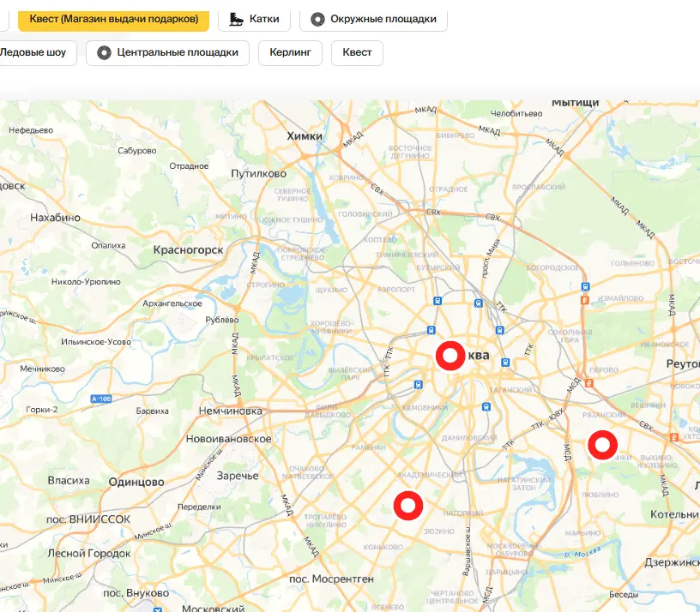Click the orange station icon near Рязанский СВХ
The height and width of the screenshot is (612, 700).
coord(674,437)
